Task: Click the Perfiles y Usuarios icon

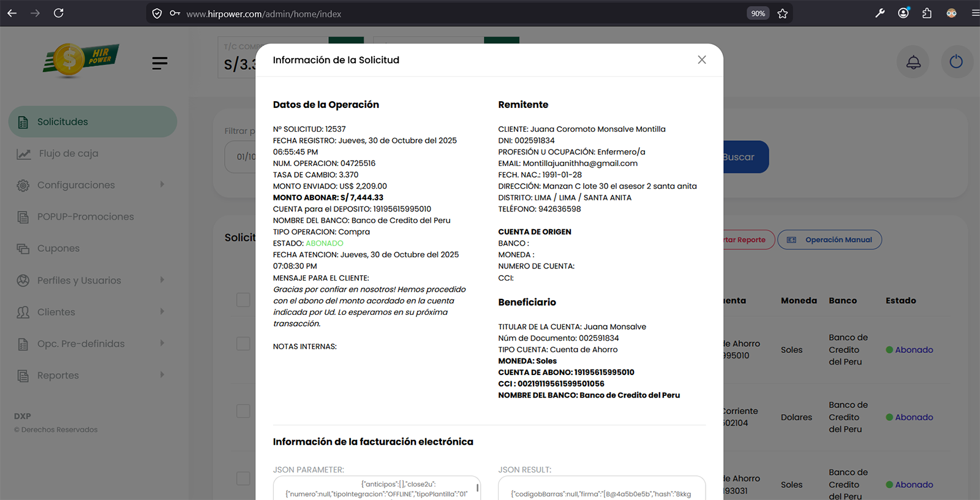Action: 23,281
